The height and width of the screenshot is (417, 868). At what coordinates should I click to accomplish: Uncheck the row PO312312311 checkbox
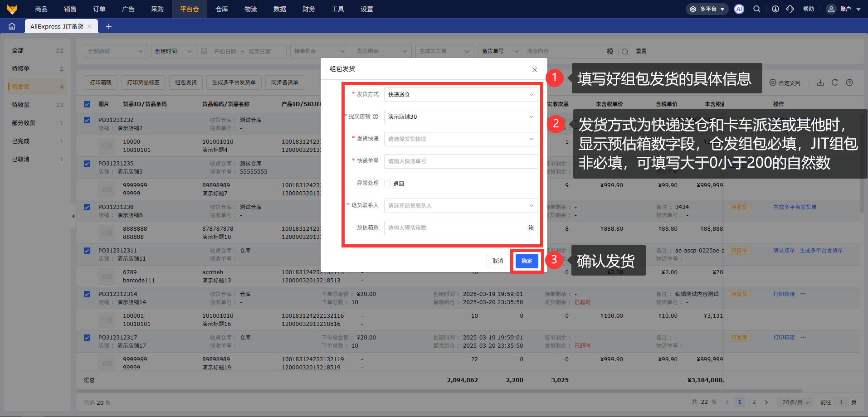click(87, 251)
